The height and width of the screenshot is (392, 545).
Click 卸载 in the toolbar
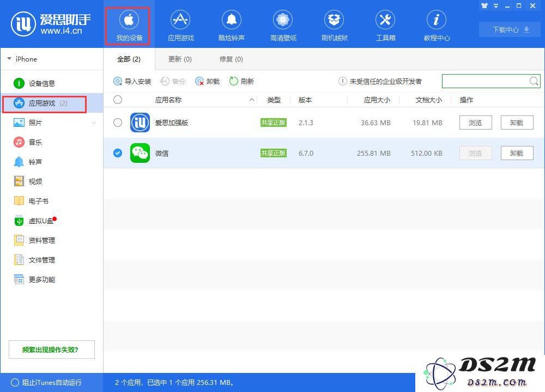click(208, 81)
